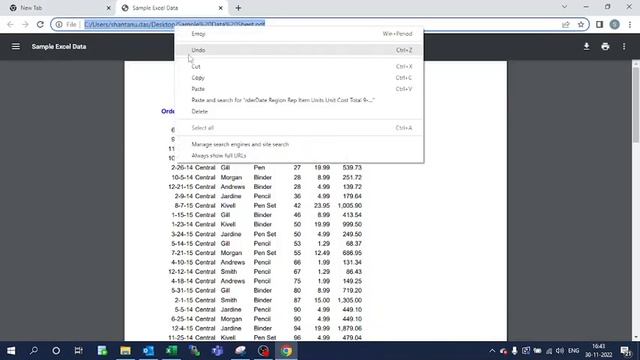The image size is (640, 360).
Task: Share this page icon
Action: (565, 24)
